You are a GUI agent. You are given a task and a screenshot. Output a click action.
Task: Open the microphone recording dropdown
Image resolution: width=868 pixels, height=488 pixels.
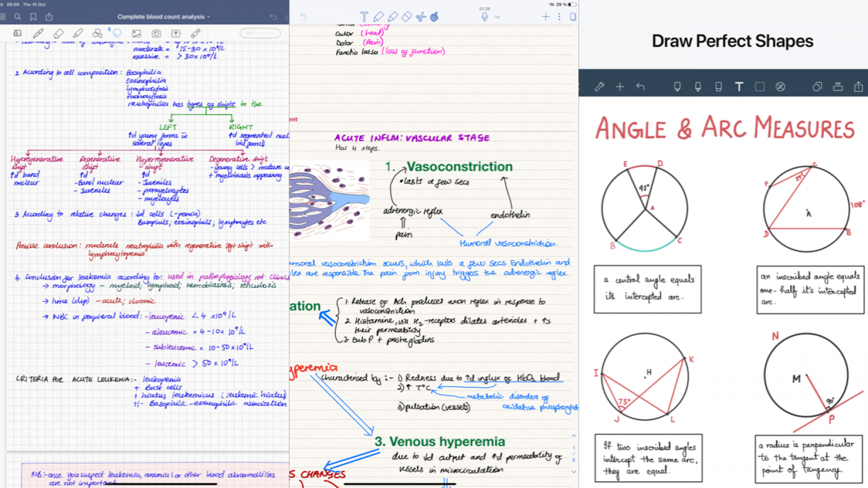click(x=497, y=17)
